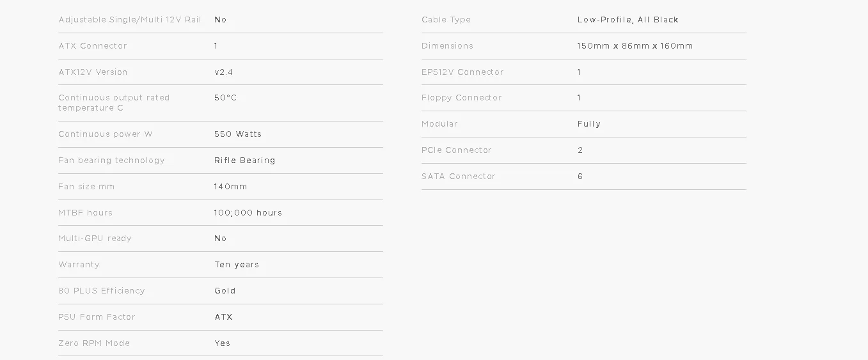
Task: Click the "EPS12V Connector" label
Action: tap(462, 72)
